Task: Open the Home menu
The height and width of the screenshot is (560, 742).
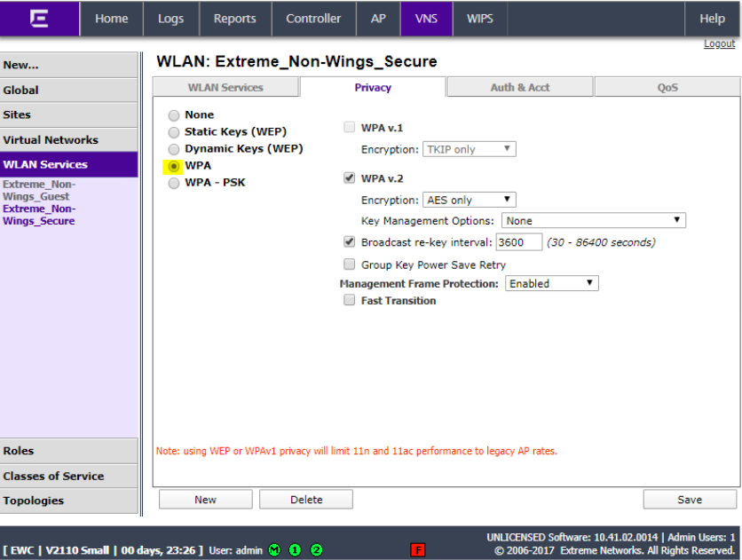Action: point(112,19)
